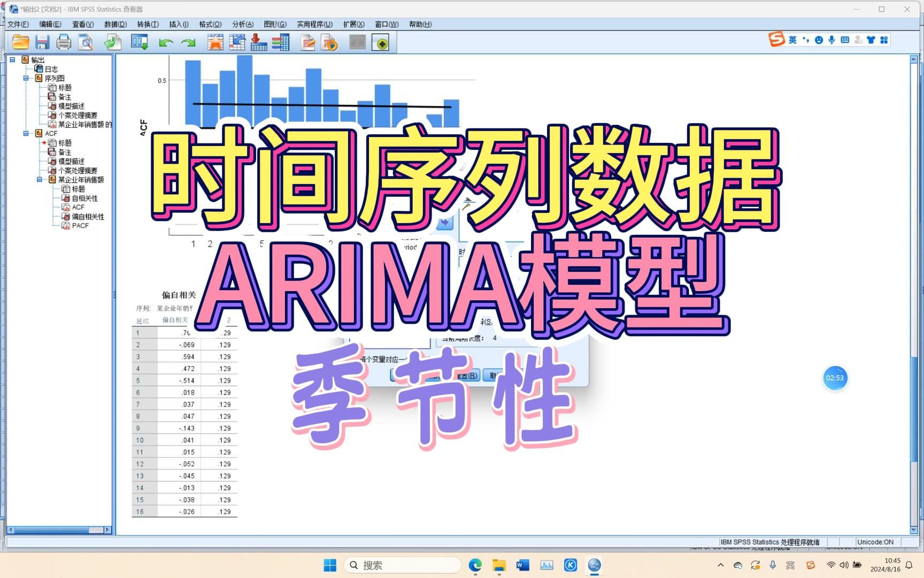The height and width of the screenshot is (578, 924).
Task: Open Print Preview from the toolbar
Action: pos(86,42)
